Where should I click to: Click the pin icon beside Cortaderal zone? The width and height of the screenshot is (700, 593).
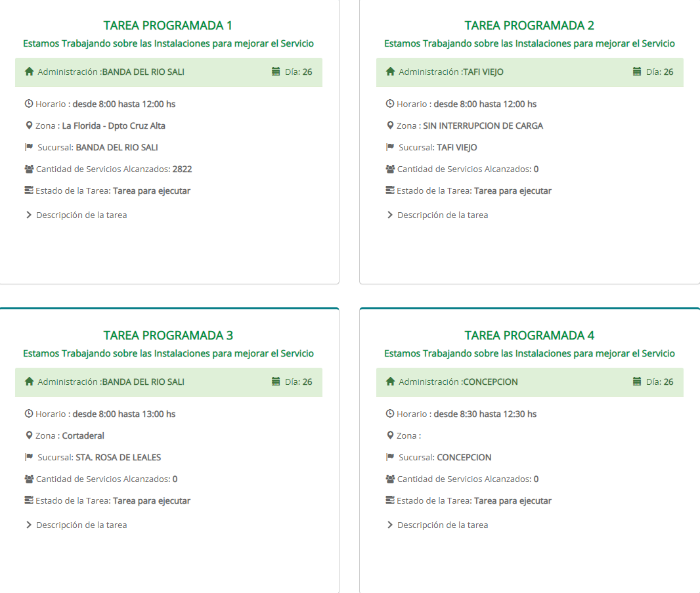29,435
